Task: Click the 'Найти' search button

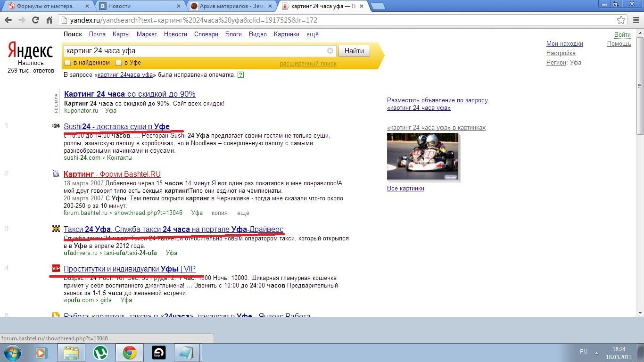Action: point(354,51)
